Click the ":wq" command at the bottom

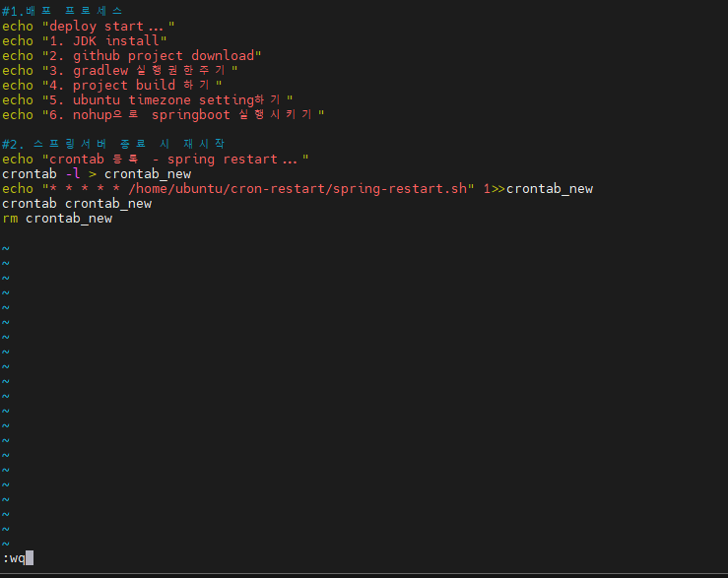pos(14,558)
